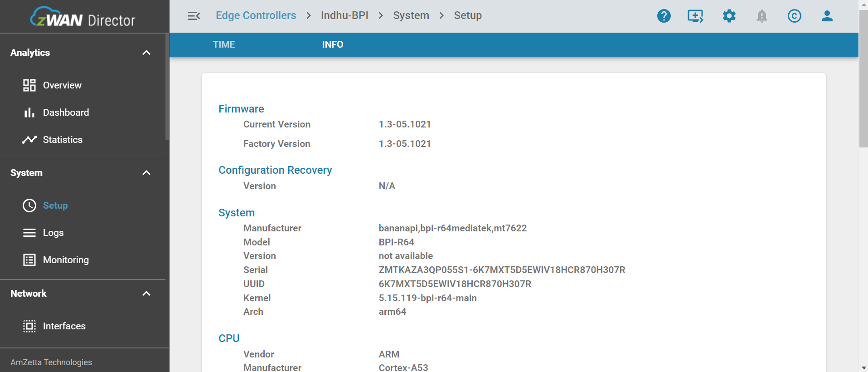Viewport: 868px width, 372px height.
Task: Collapse the Network section chevron
Action: click(x=146, y=294)
